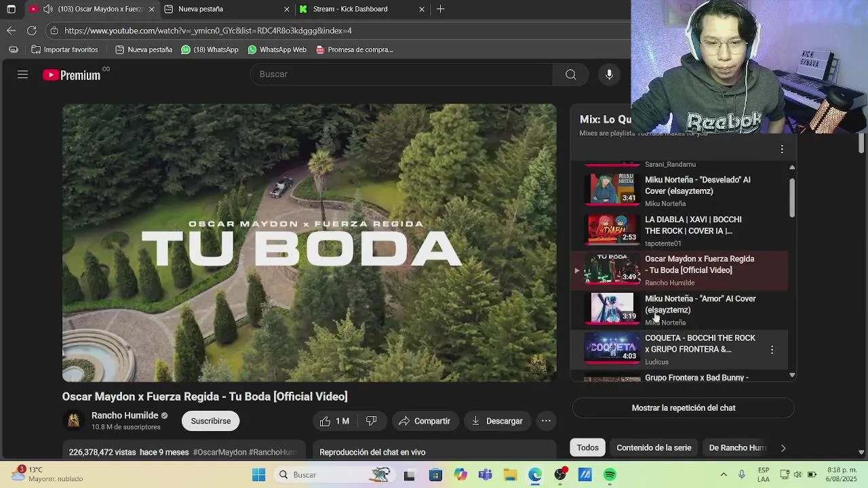Play Grupo Frontera x Bad Bunny item
The width and height of the screenshot is (868, 488).
coord(680,378)
